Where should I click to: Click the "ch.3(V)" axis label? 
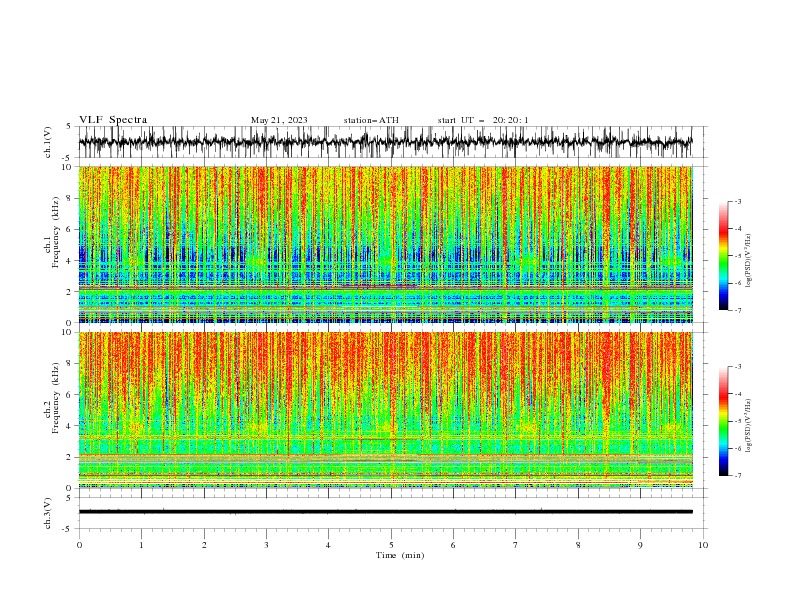pyautogui.click(x=48, y=513)
